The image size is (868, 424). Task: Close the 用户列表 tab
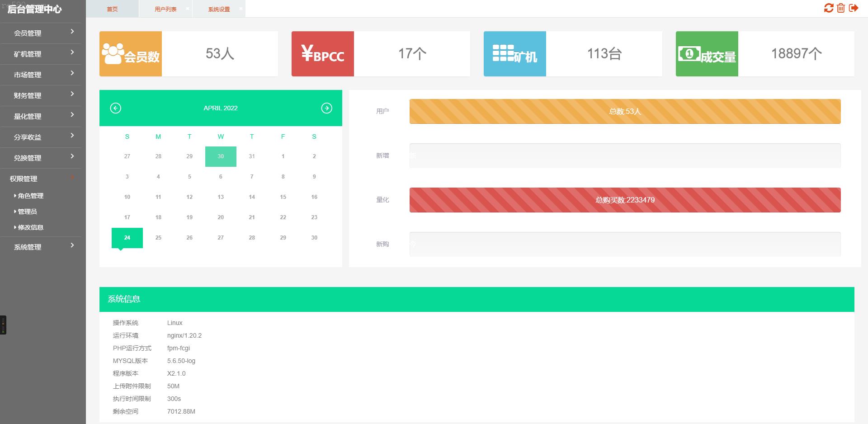pos(188,8)
